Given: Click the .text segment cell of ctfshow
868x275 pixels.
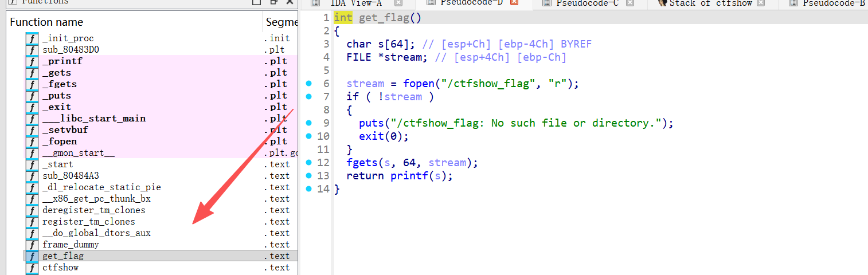Looking at the screenshot, I should pyautogui.click(x=277, y=268).
